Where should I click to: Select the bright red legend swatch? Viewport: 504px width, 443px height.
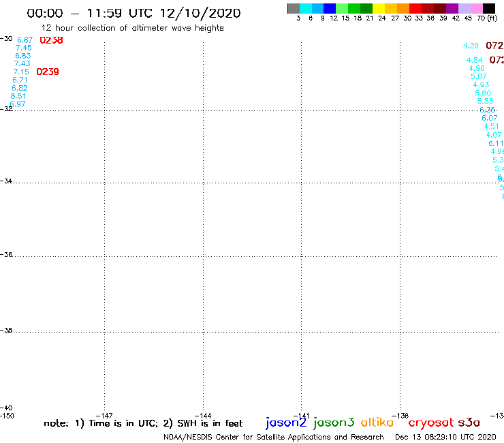tap(415, 8)
